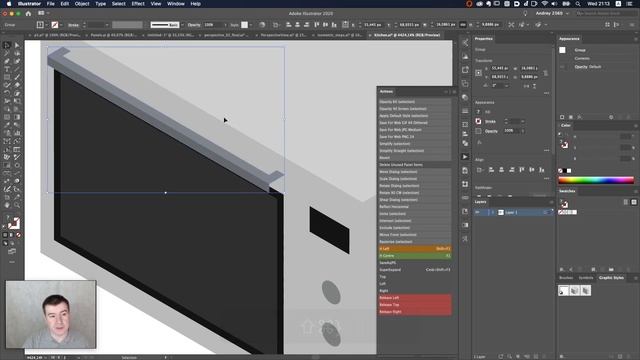Click the Stroke color box in control bar
This screenshot has height=360, width=640.
pos(54,25)
